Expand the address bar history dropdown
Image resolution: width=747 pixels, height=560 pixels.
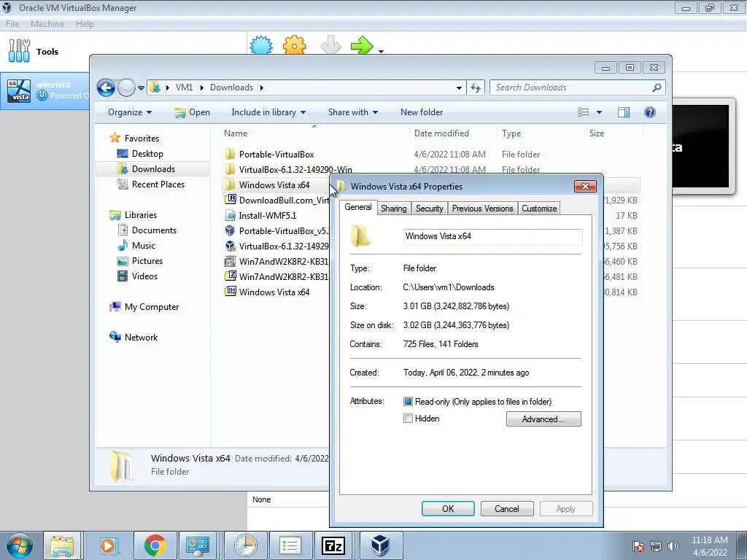459,87
